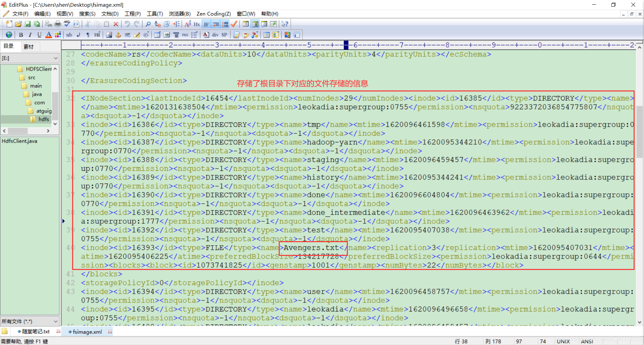Open the drive [E:] dropdown
The width and height of the screenshot is (644, 345).
click(30, 58)
